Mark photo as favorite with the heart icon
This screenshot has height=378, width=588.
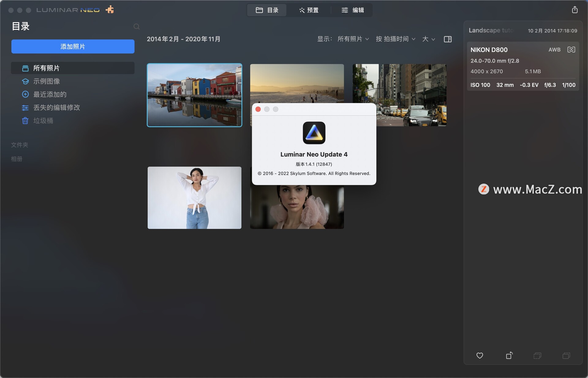pos(480,356)
